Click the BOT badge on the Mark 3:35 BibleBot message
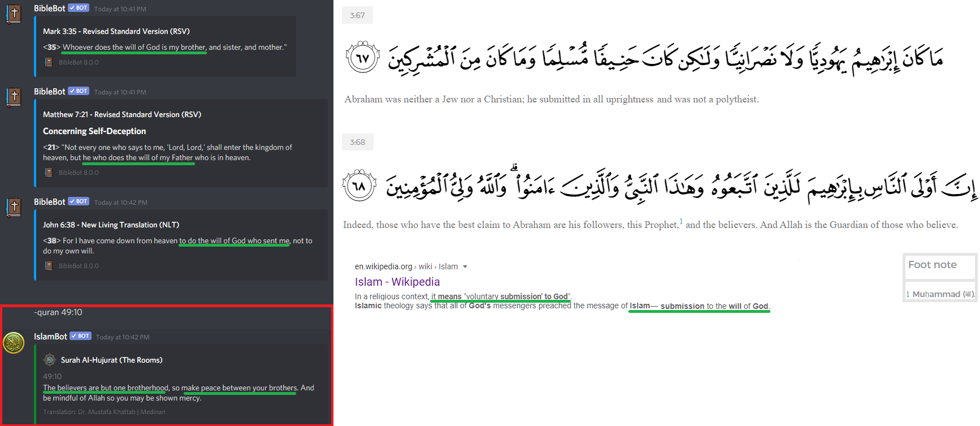The height and width of the screenshot is (426, 980). pos(79,8)
